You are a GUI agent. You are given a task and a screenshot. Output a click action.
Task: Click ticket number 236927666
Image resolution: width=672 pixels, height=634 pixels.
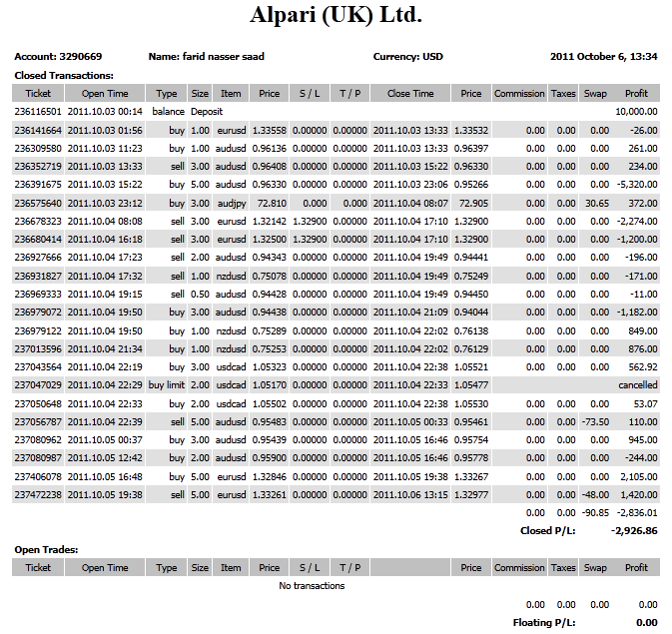click(38, 258)
